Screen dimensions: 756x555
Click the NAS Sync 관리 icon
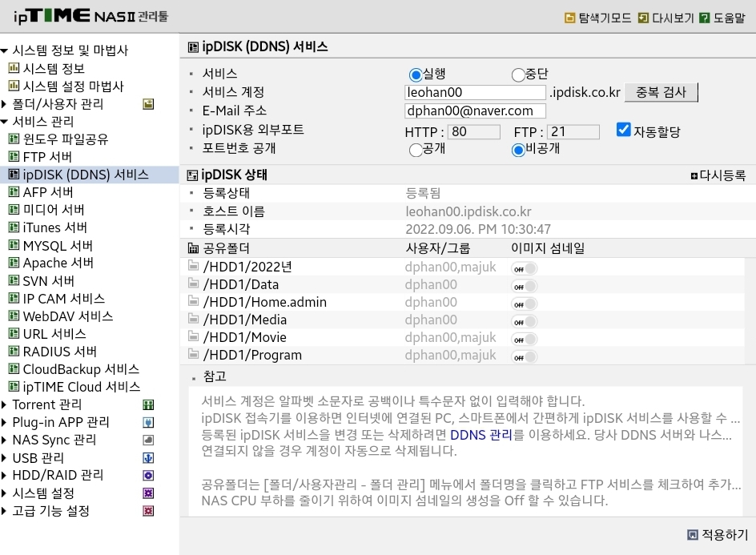pos(148,440)
